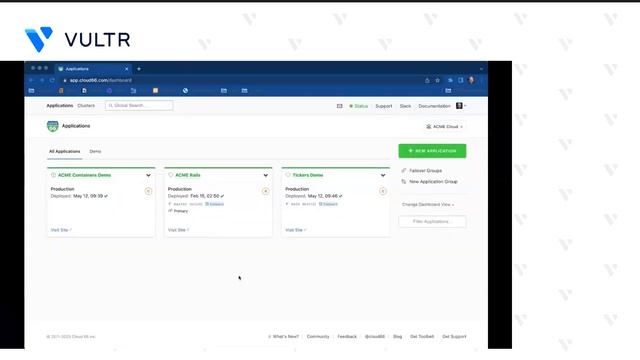
Task: Click the ACME Containers Demo status icon
Action: 53,175
